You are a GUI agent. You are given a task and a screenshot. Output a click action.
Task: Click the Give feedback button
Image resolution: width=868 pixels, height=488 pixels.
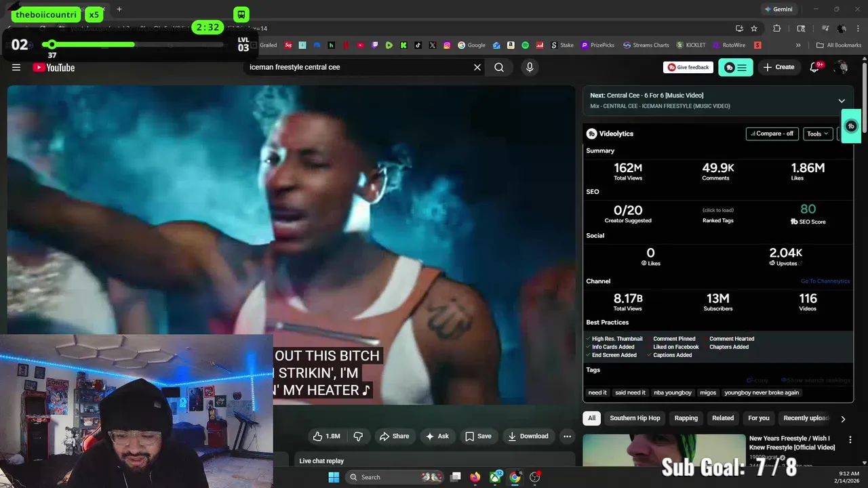[688, 67]
